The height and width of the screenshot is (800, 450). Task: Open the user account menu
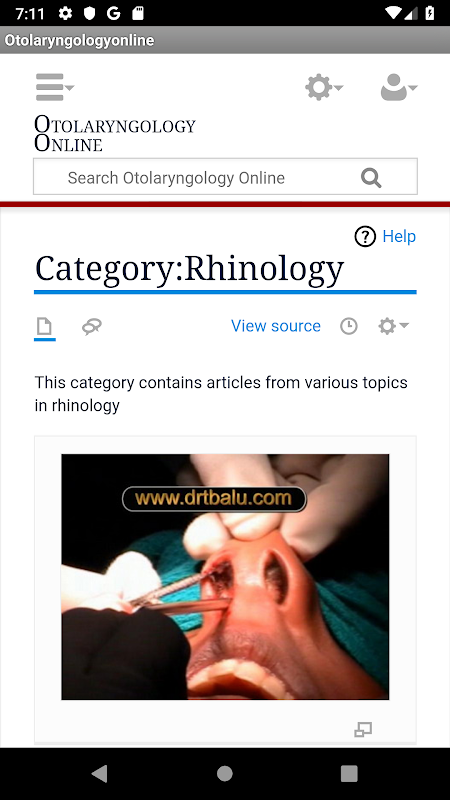click(399, 87)
